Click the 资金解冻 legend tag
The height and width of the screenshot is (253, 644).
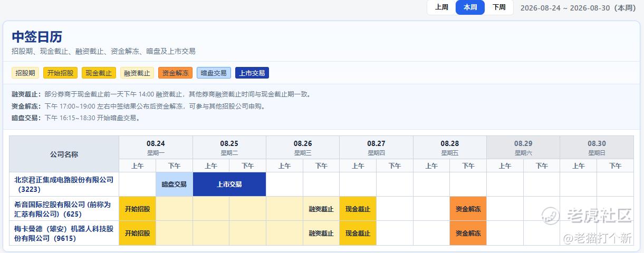pos(175,73)
